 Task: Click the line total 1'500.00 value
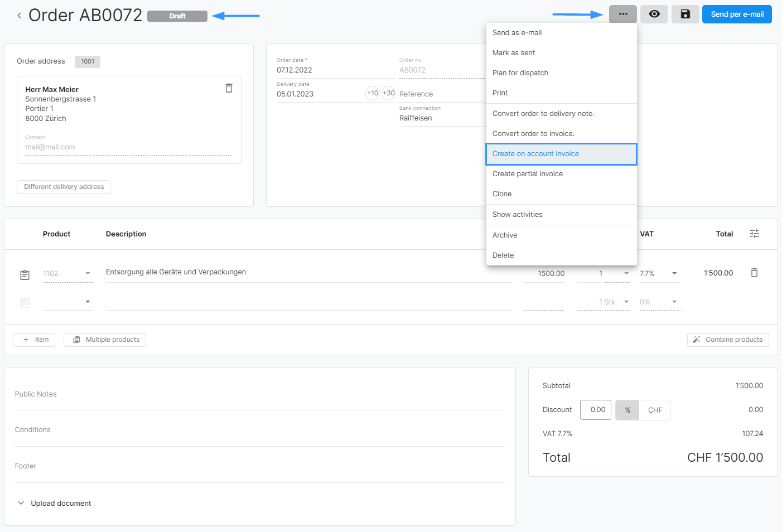(718, 273)
